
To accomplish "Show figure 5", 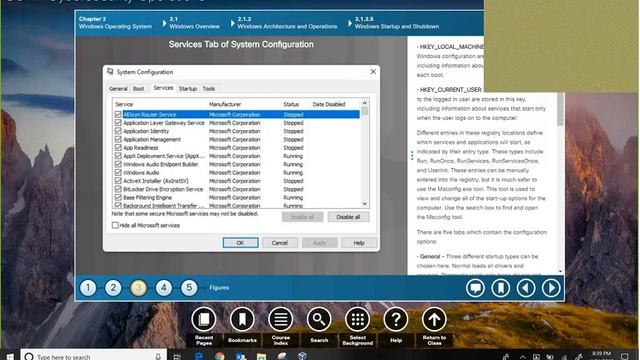I will (x=189, y=288).
